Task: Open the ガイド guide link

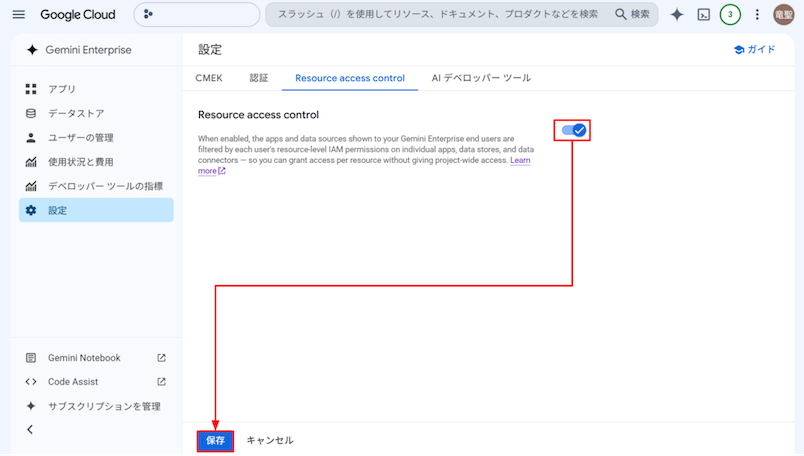Action: pyautogui.click(x=754, y=49)
